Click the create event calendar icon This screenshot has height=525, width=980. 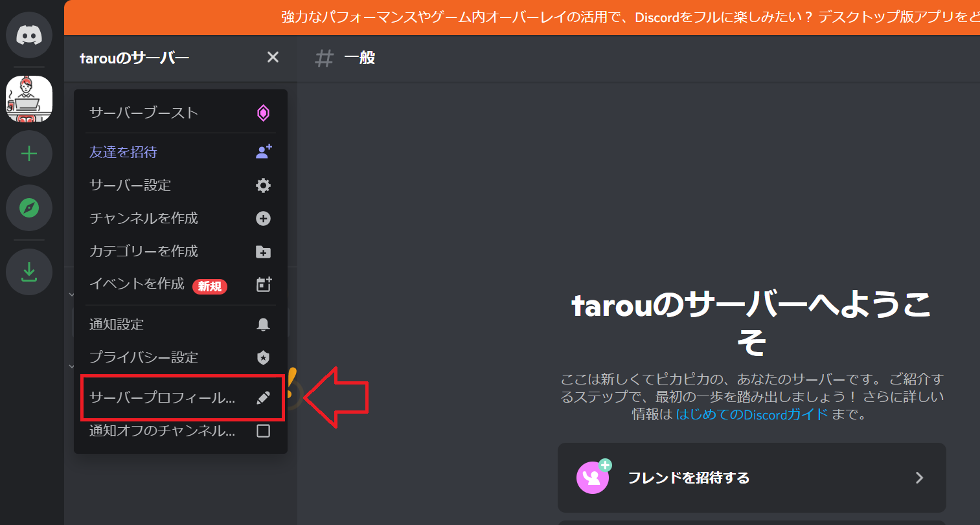point(263,284)
